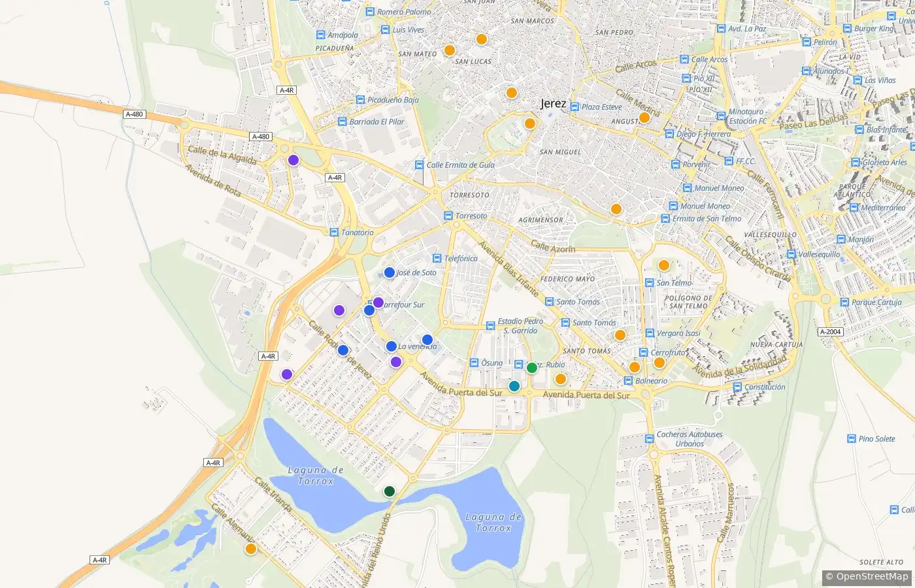Click the POLIGONO DE SAN TELMO label
This screenshot has height=588, width=915.
point(688,302)
